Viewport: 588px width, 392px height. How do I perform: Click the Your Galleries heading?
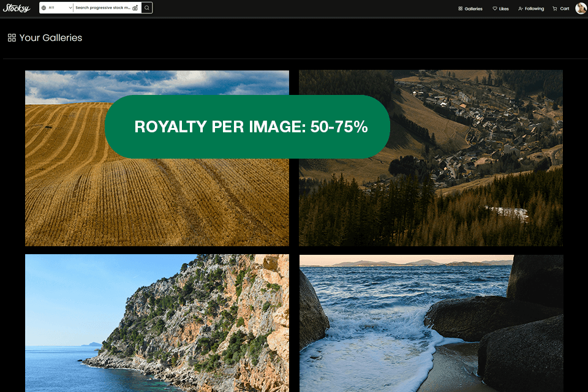point(51,38)
